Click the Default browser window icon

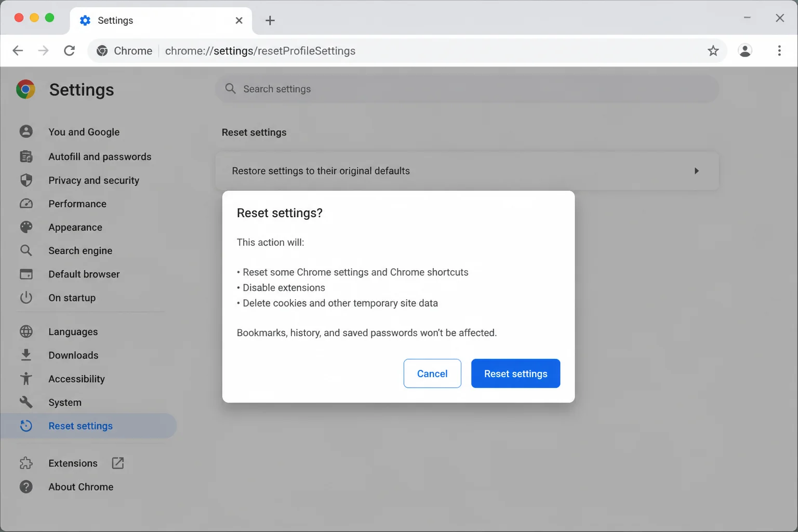coord(26,274)
